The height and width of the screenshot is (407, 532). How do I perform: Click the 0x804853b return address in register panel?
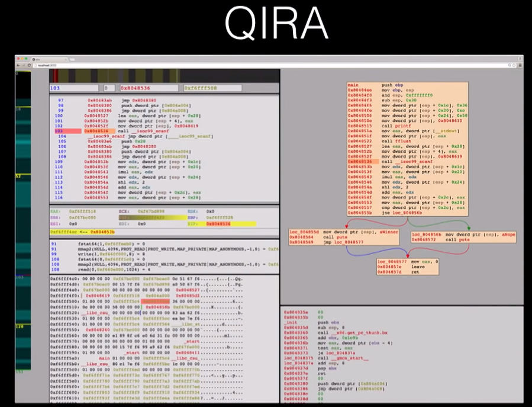point(102,232)
